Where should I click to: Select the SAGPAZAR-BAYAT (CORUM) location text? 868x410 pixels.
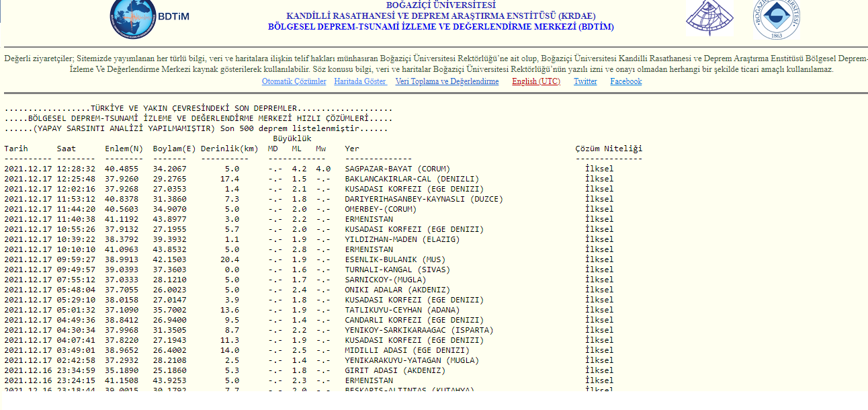pyautogui.click(x=398, y=169)
